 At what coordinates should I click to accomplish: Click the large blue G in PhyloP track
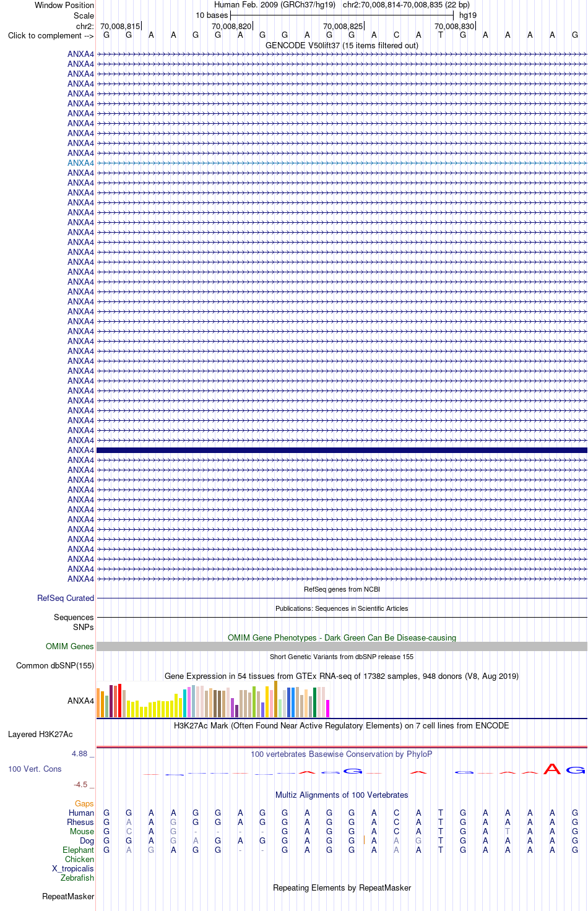point(575,770)
